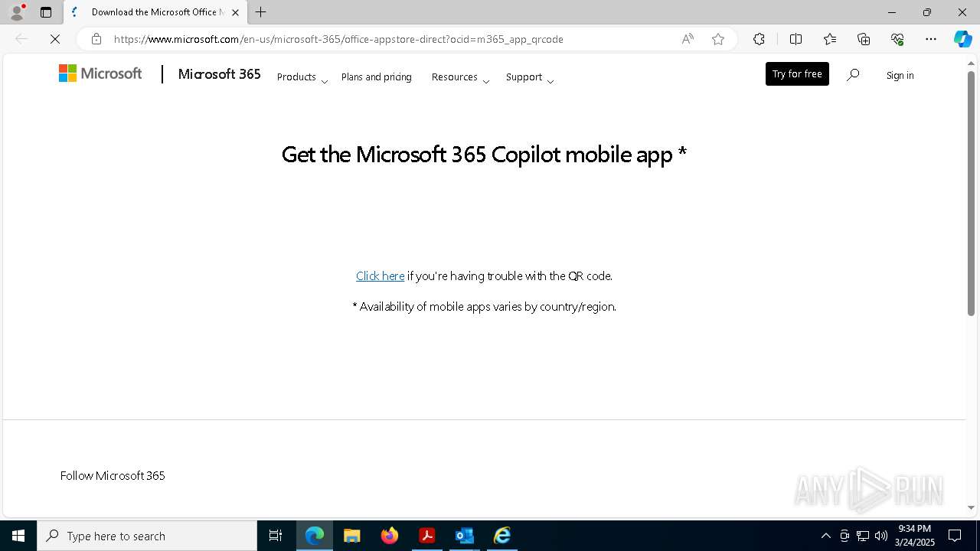
Task: Click the Availability of mobile apps note
Action: 484,307
